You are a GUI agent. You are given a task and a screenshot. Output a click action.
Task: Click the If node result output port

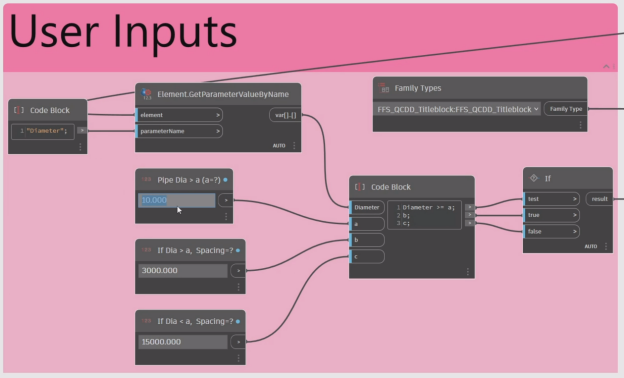[599, 199]
